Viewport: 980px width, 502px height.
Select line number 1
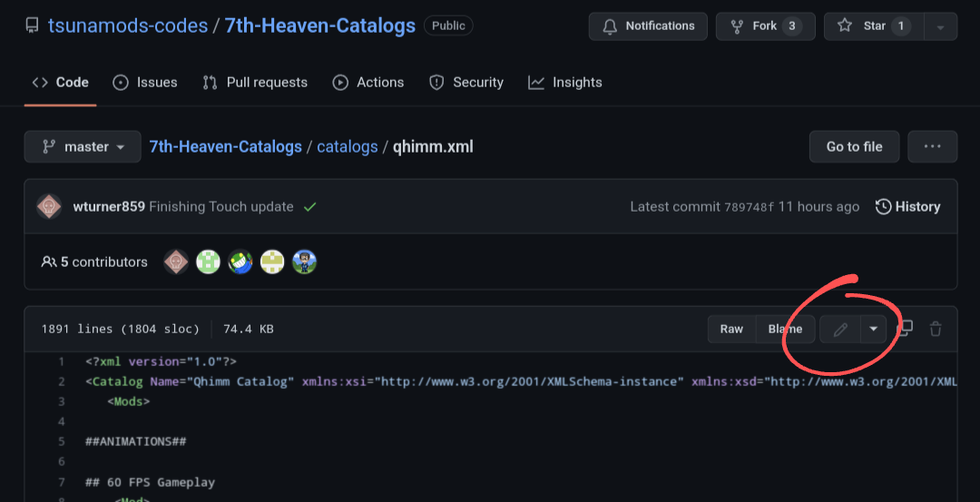point(62,361)
